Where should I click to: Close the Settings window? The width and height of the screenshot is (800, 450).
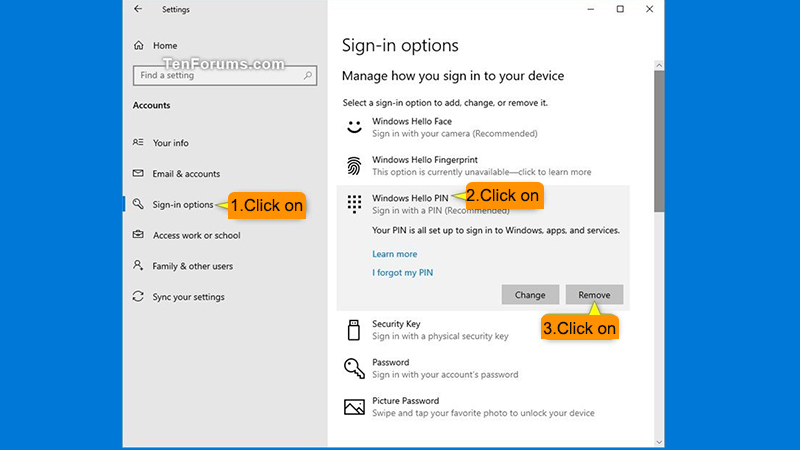tap(649, 9)
